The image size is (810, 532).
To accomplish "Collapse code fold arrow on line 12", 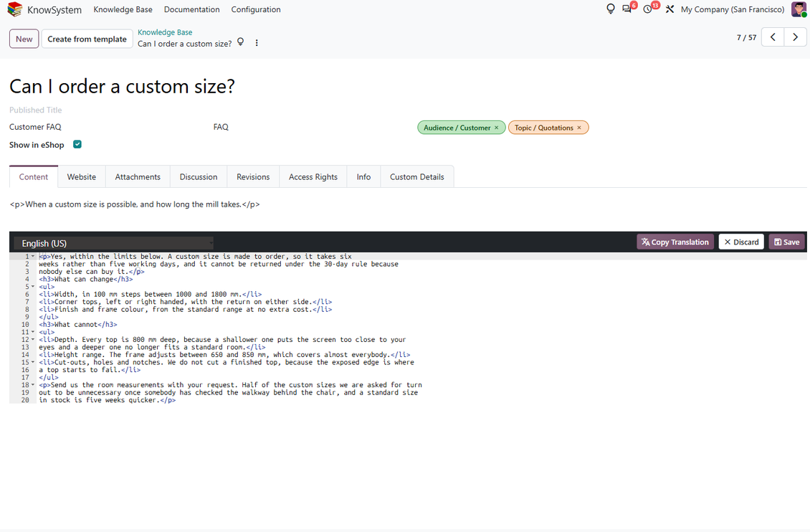I will point(33,339).
